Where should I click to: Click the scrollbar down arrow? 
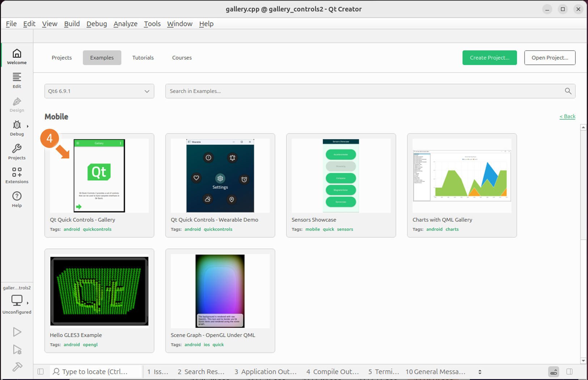coord(583,361)
